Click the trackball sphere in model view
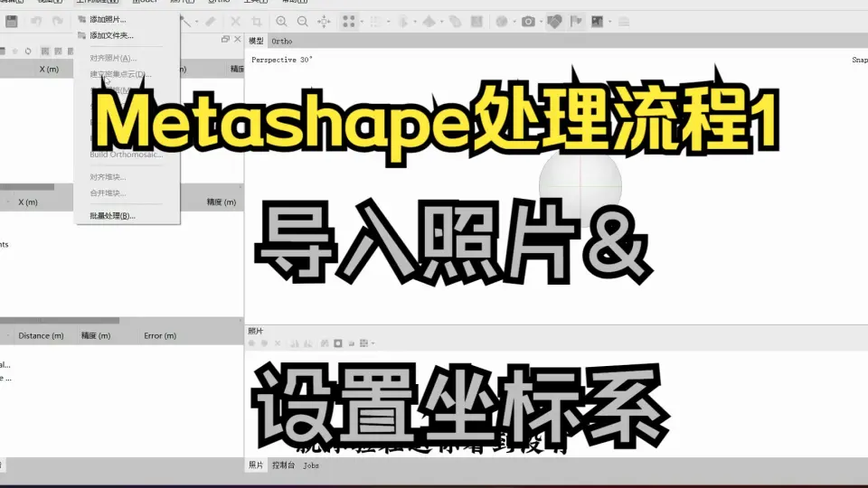The width and height of the screenshot is (868, 488). pos(580,186)
